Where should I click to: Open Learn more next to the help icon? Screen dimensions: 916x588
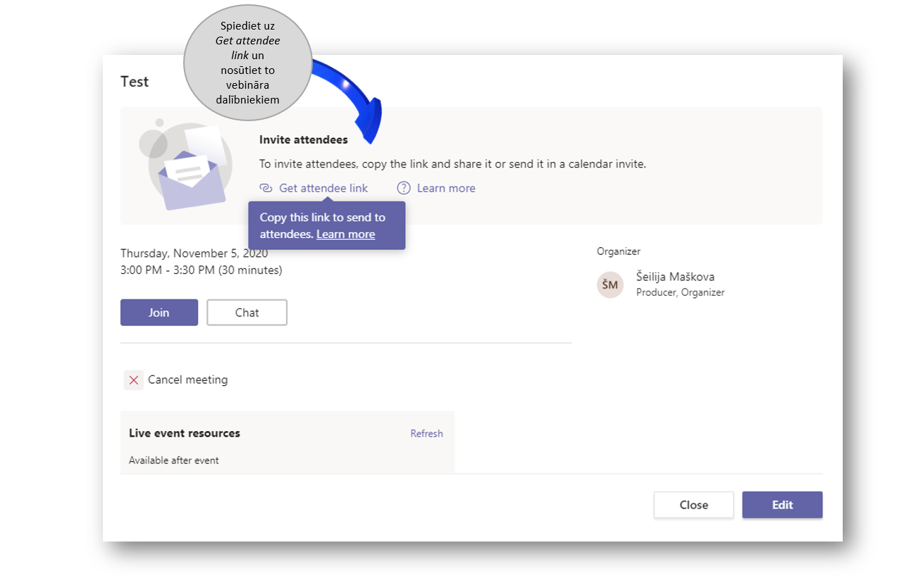tap(446, 188)
